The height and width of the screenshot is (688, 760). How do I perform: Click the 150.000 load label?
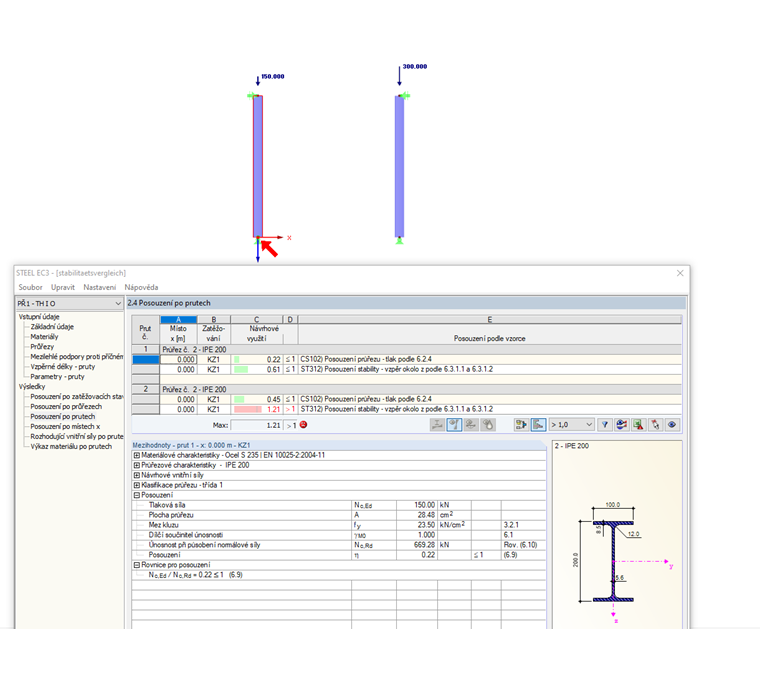point(273,77)
